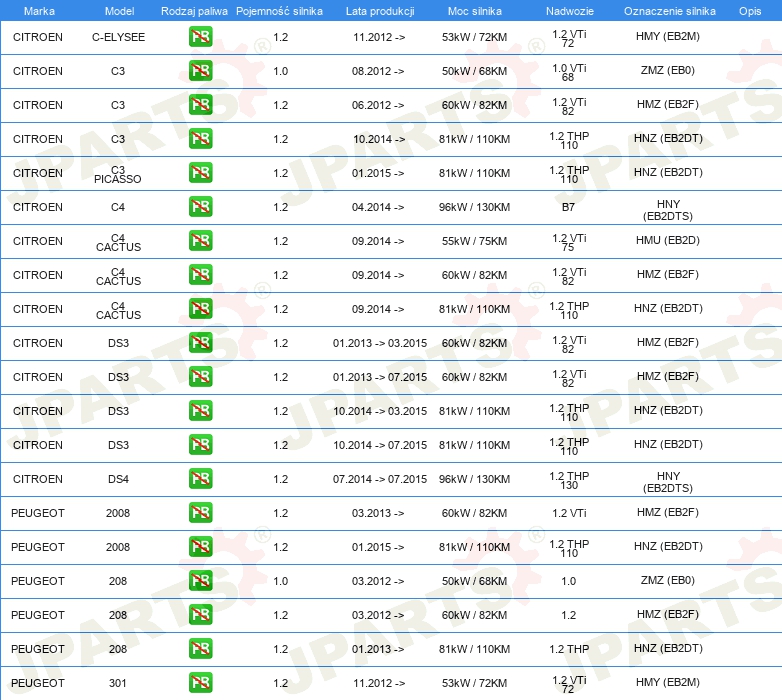Image resolution: width=782 pixels, height=700 pixels.
Task: Click the fuel icon in the Peugeot 301 row
Action: point(200,683)
